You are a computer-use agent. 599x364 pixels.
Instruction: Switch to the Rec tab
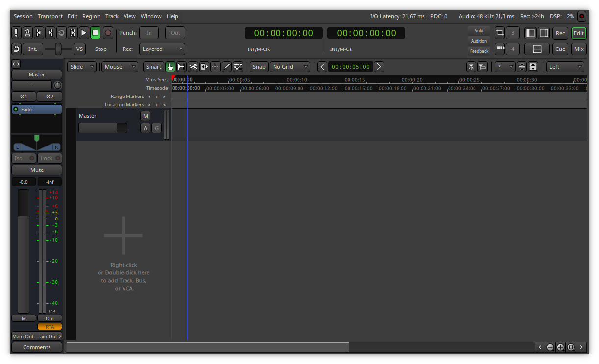point(560,33)
